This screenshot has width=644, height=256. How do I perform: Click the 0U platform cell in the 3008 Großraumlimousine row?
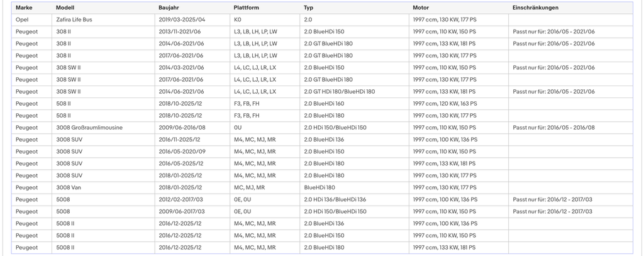265,128
